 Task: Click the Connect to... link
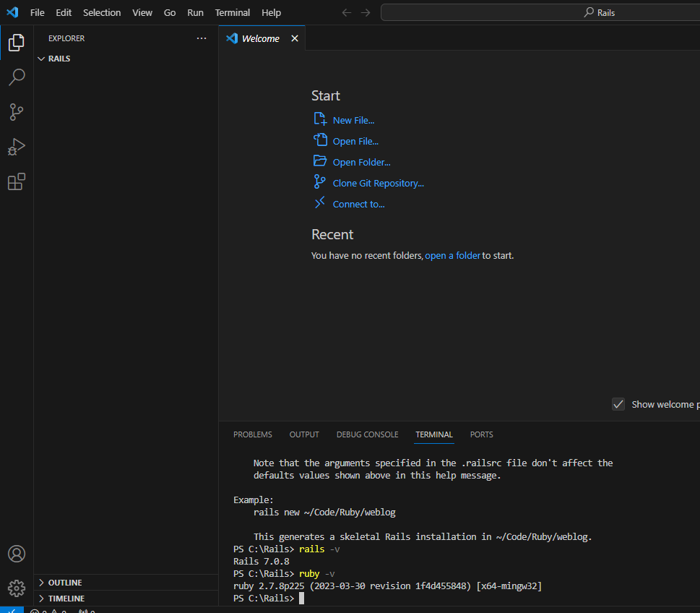point(358,204)
